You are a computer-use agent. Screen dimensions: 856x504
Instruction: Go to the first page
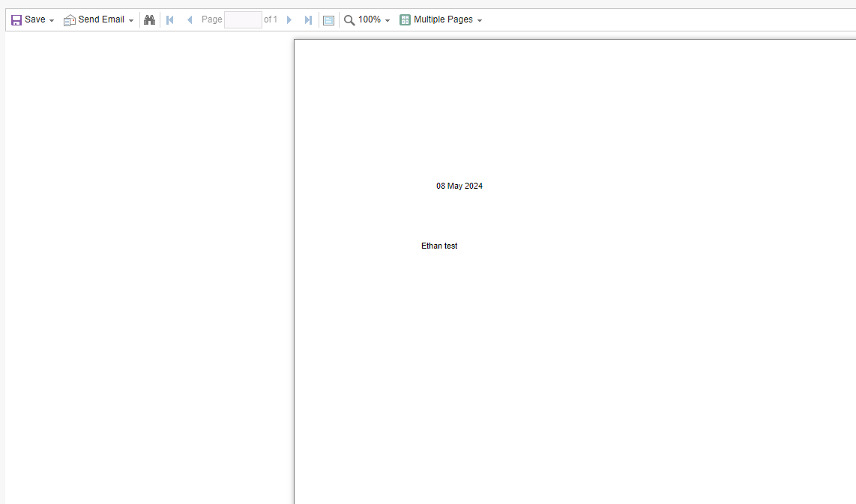pos(170,20)
